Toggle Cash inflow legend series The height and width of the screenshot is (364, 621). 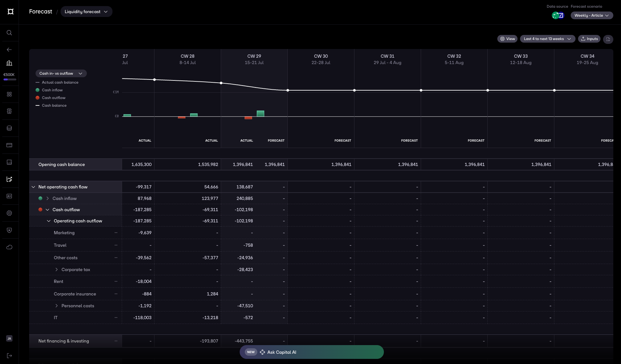point(52,90)
